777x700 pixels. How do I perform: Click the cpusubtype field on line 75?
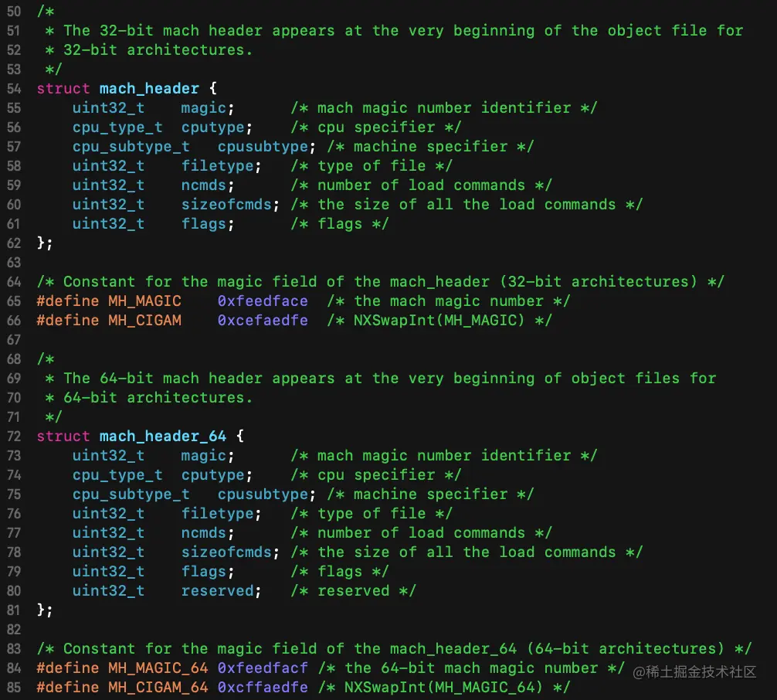pyautogui.click(x=263, y=494)
